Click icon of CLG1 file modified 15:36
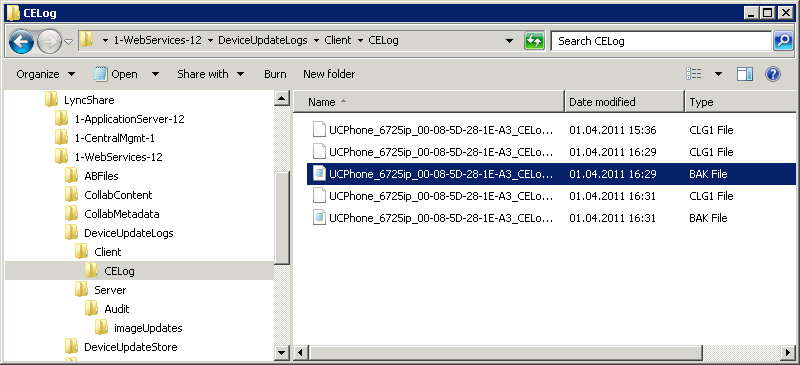 [x=319, y=130]
